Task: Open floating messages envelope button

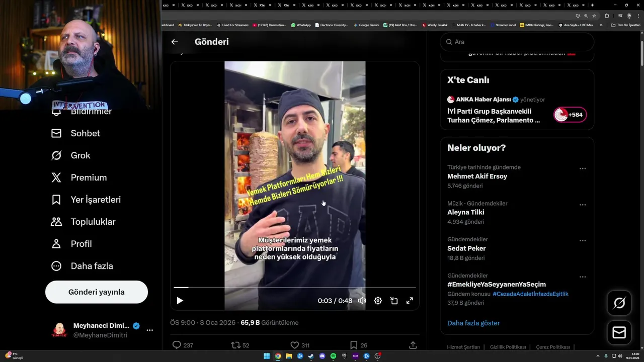Action: pos(619,333)
